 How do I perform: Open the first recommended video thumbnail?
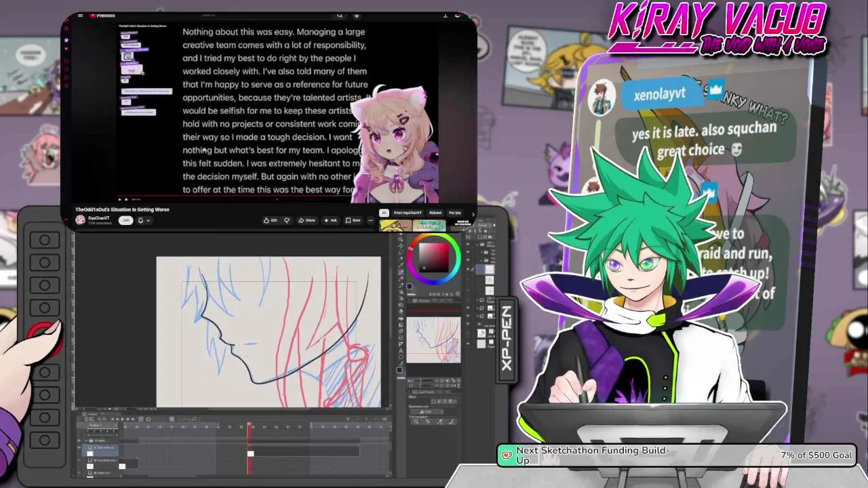click(396, 225)
